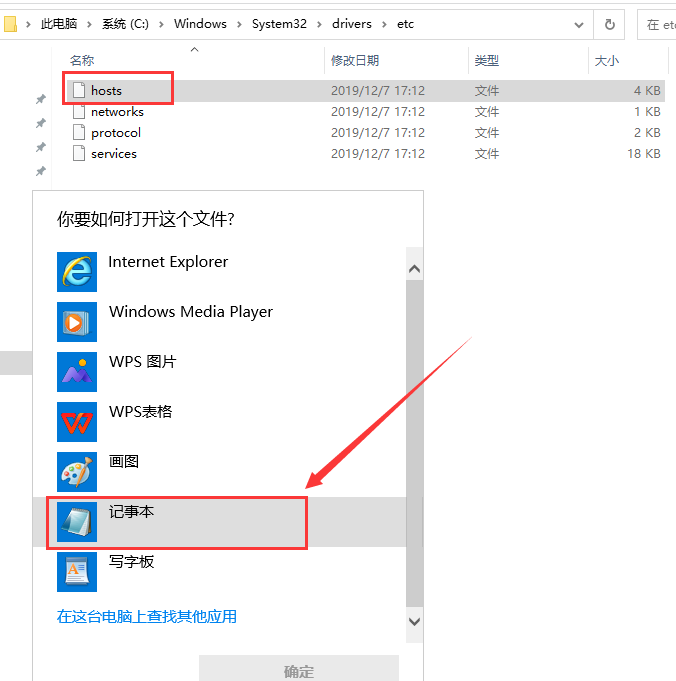
Task: Click the WPS表格 app icon
Action: tap(77, 422)
